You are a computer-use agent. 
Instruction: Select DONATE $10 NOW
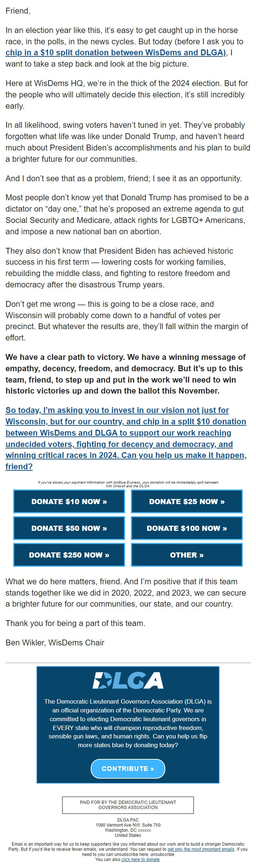69,502
